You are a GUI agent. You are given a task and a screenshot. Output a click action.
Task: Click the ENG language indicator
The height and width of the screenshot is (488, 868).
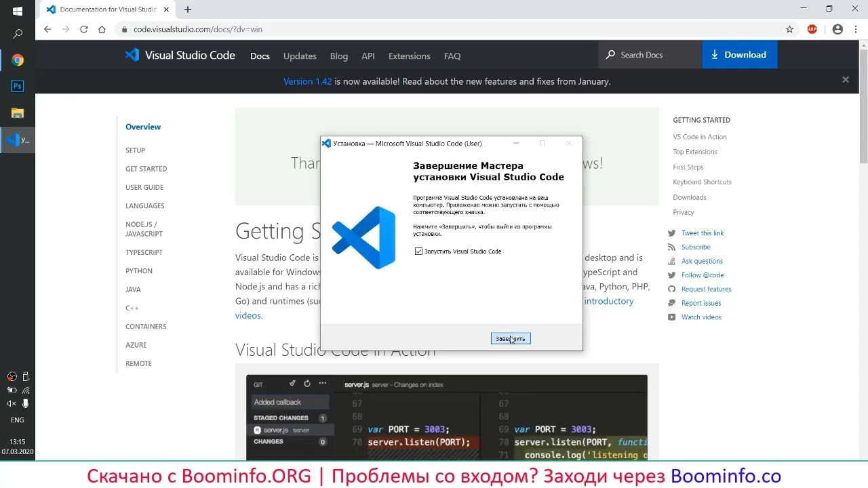[x=18, y=420]
